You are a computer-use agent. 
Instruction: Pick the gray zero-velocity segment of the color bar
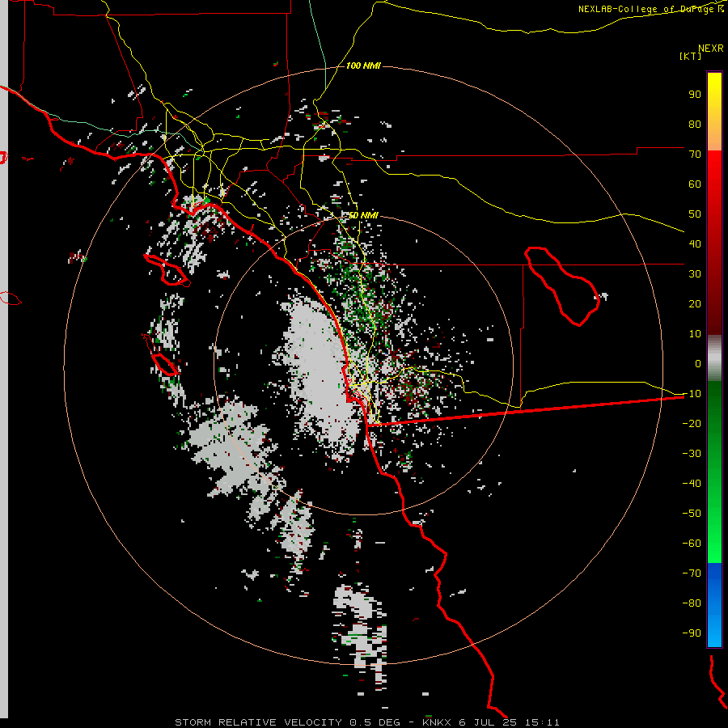tap(714, 358)
